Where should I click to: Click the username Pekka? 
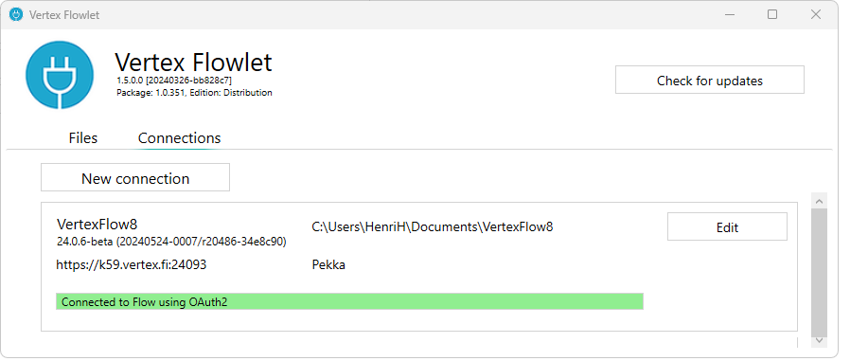[x=328, y=265]
